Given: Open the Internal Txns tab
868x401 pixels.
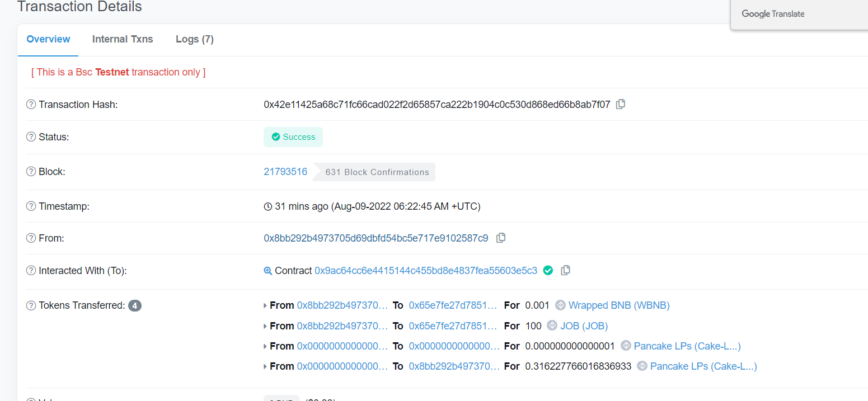Looking at the screenshot, I should click(123, 39).
